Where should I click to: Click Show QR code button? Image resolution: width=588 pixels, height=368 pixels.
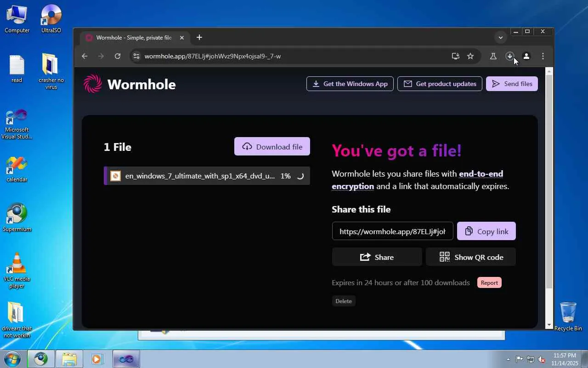click(471, 257)
